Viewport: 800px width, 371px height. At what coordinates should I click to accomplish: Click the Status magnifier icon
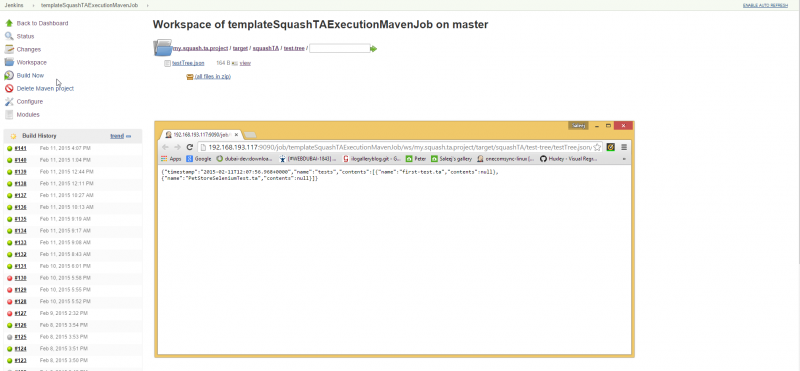click(x=9, y=36)
